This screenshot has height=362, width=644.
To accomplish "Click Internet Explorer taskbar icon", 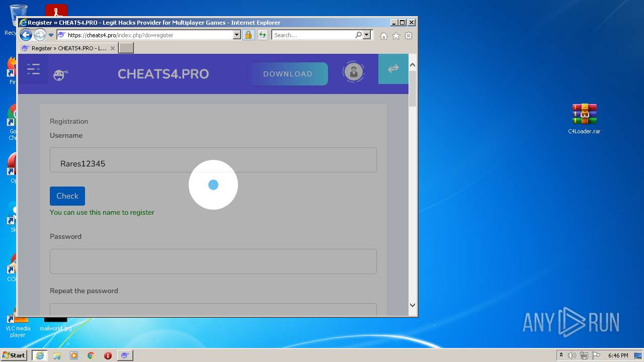I will 40,355.
